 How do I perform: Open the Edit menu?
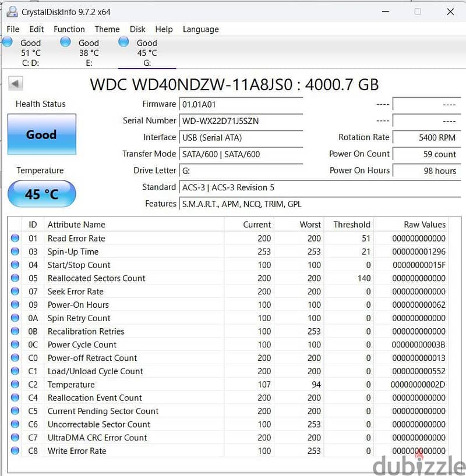[x=37, y=29]
